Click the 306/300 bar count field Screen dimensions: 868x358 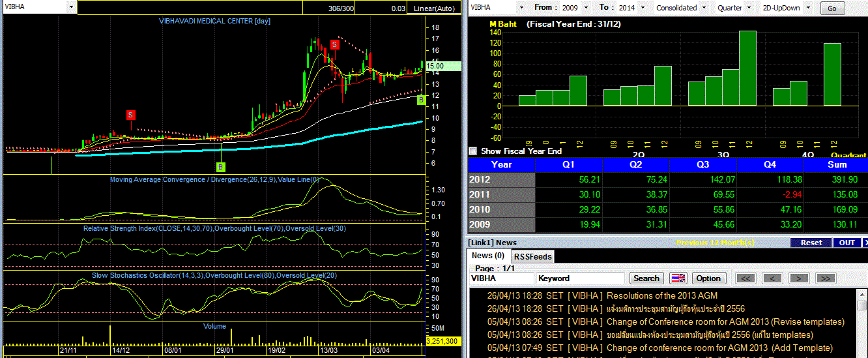tap(330, 8)
